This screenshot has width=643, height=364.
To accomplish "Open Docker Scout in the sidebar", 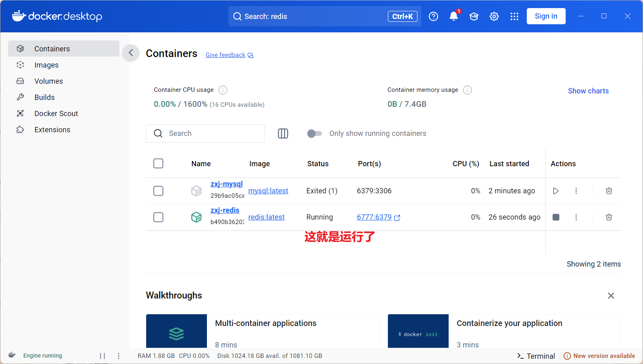I will [64, 113].
